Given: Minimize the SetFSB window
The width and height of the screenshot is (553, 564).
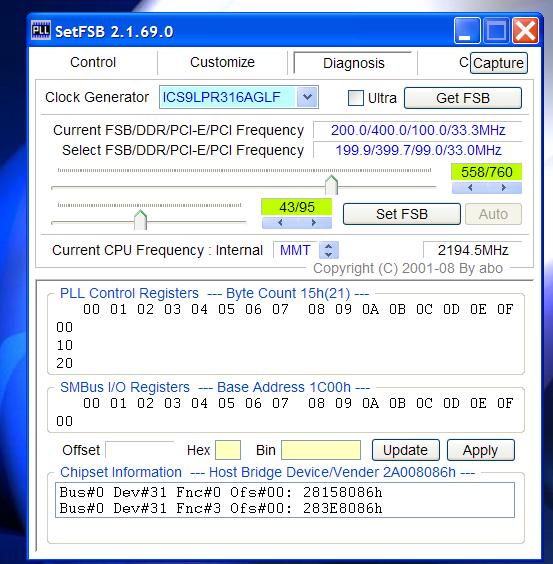Looking at the screenshot, I should pyautogui.click(x=467, y=31).
